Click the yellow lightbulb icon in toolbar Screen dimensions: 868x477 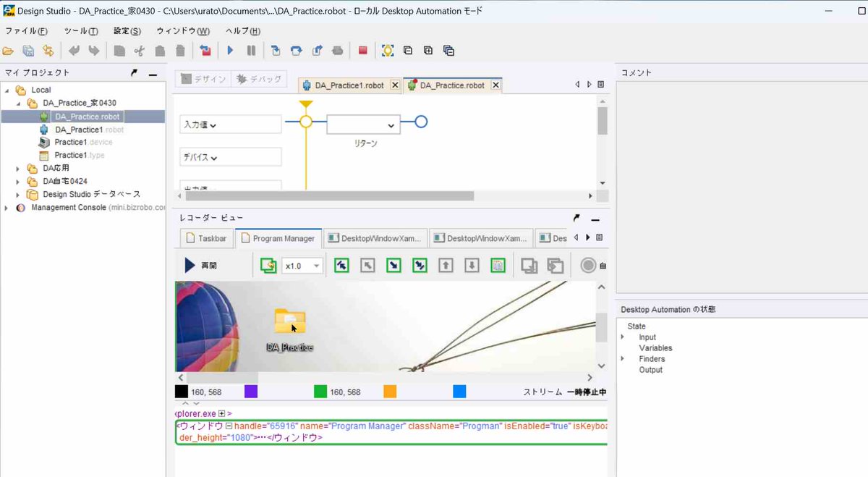coord(388,51)
